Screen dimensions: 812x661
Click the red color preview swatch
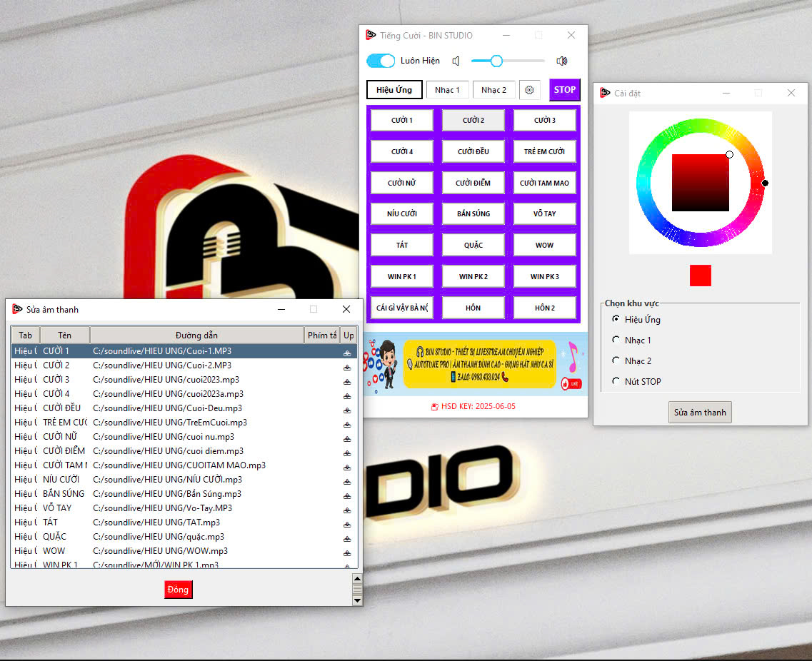(701, 276)
